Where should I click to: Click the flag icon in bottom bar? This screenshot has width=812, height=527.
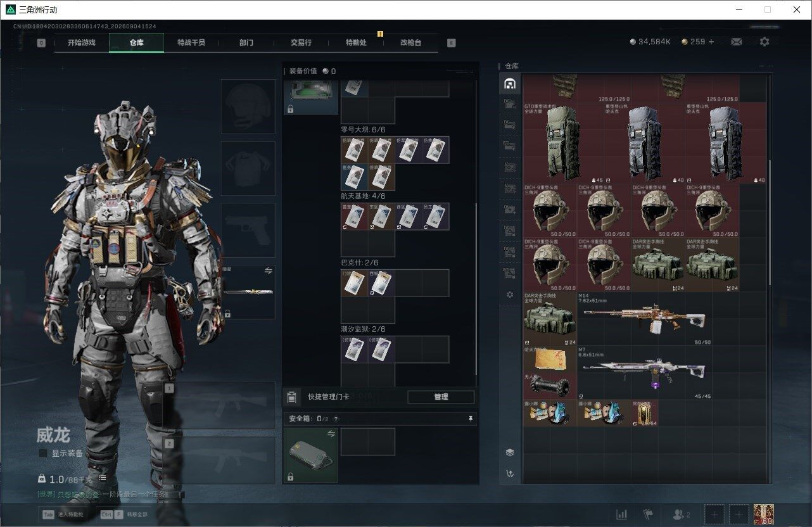(x=647, y=514)
